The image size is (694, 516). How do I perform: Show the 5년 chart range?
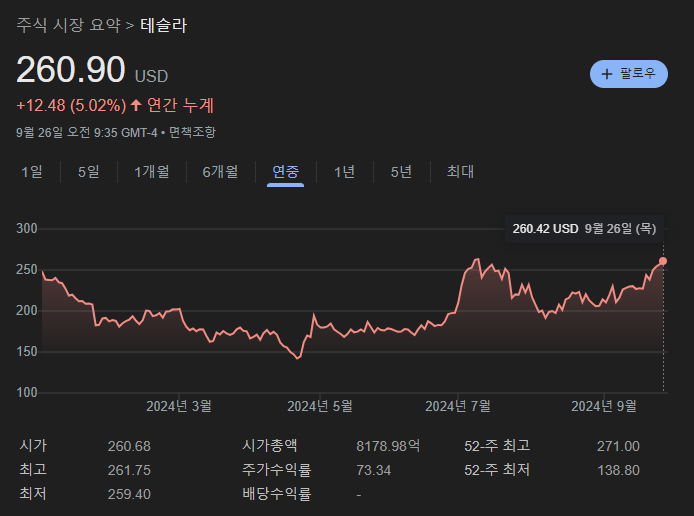(x=401, y=172)
